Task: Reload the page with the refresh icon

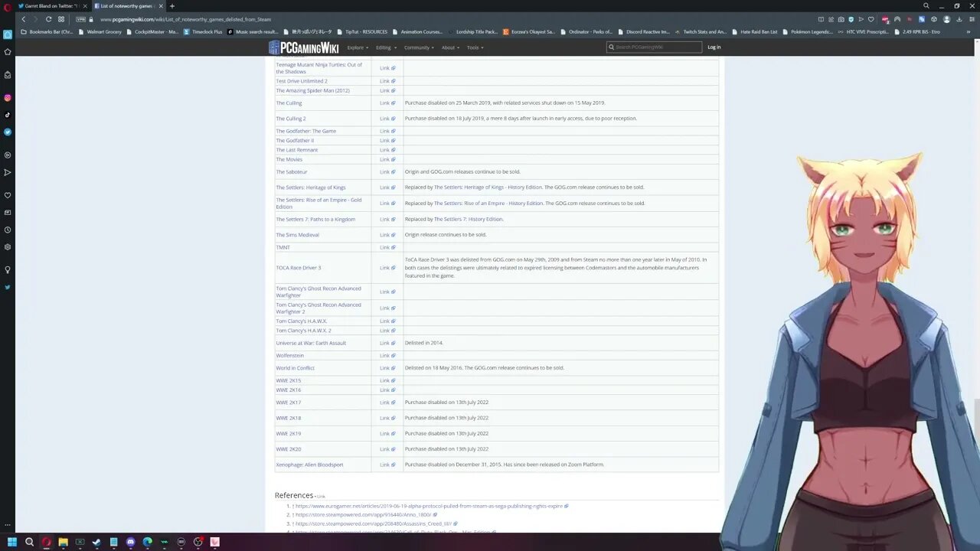Action: (48, 19)
